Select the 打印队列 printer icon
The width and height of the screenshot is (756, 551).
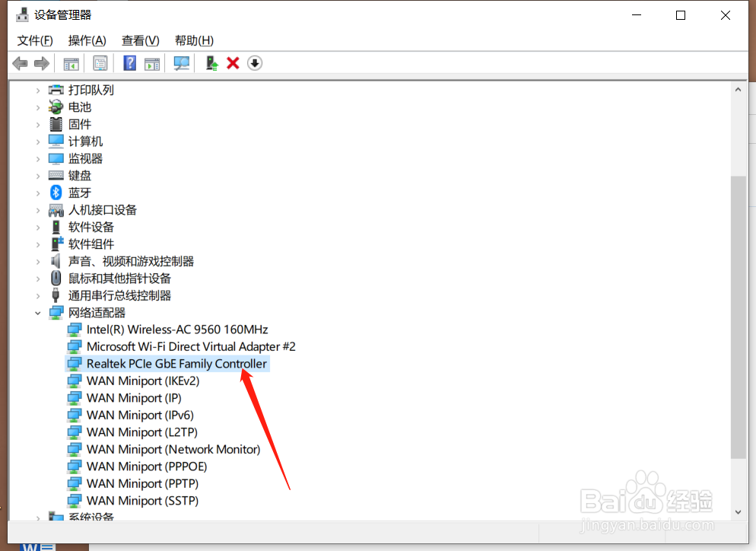[x=56, y=90]
